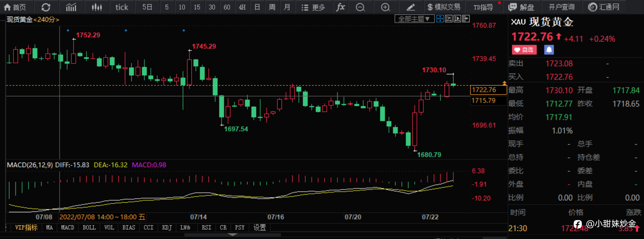Click the refresh icon in toolbar
This screenshot has width=644, height=239.
coord(46,7)
